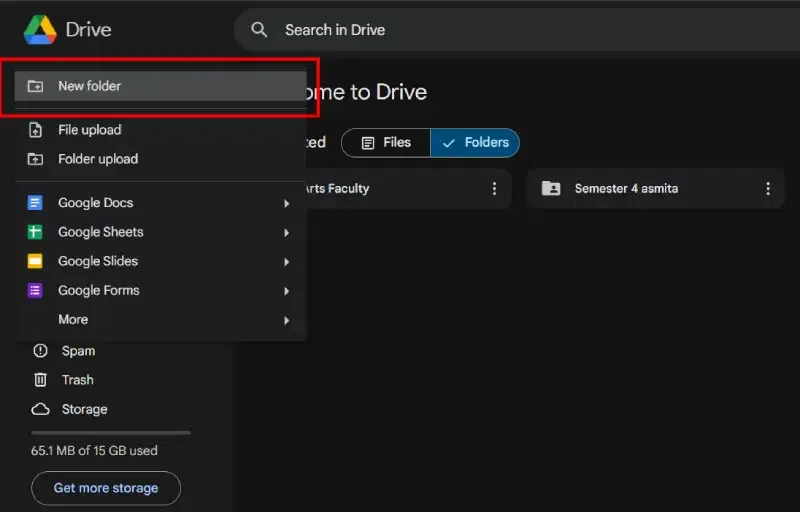
Task: Expand the More submenu arrow
Action: click(287, 320)
